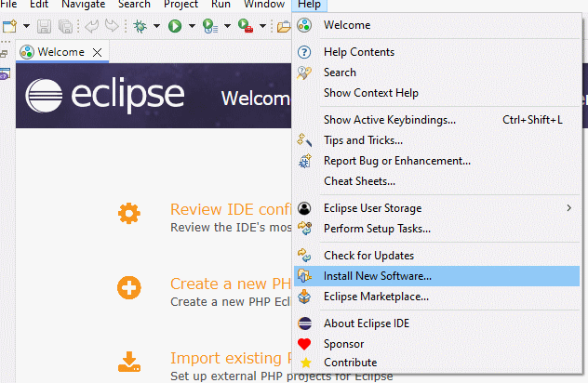Screen dimensions: 588x383
Task: Click the Help Contents question mark icon
Action: 304,52
